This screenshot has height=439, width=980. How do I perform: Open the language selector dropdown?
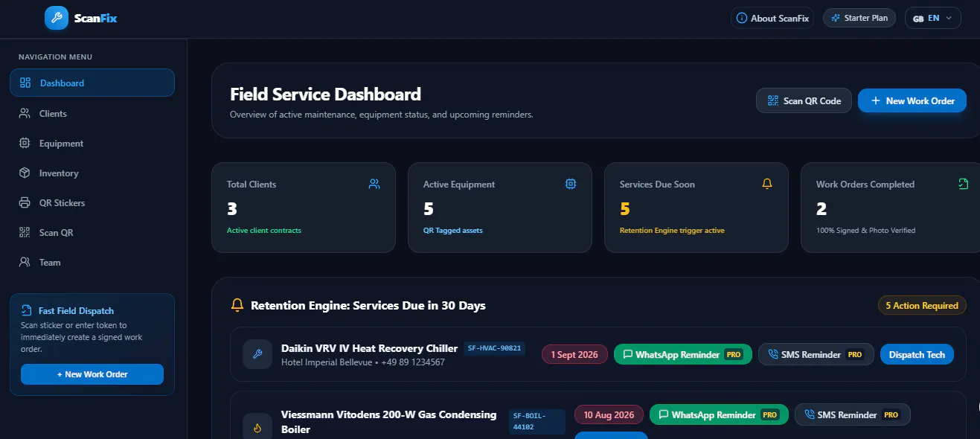pyautogui.click(x=933, y=18)
